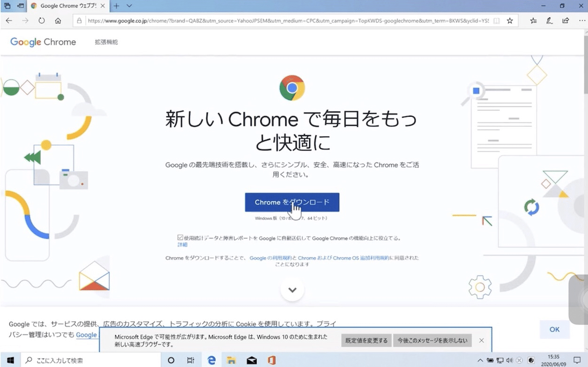
Task: Open Cortana circle icon on taskbar
Action: [x=171, y=360]
